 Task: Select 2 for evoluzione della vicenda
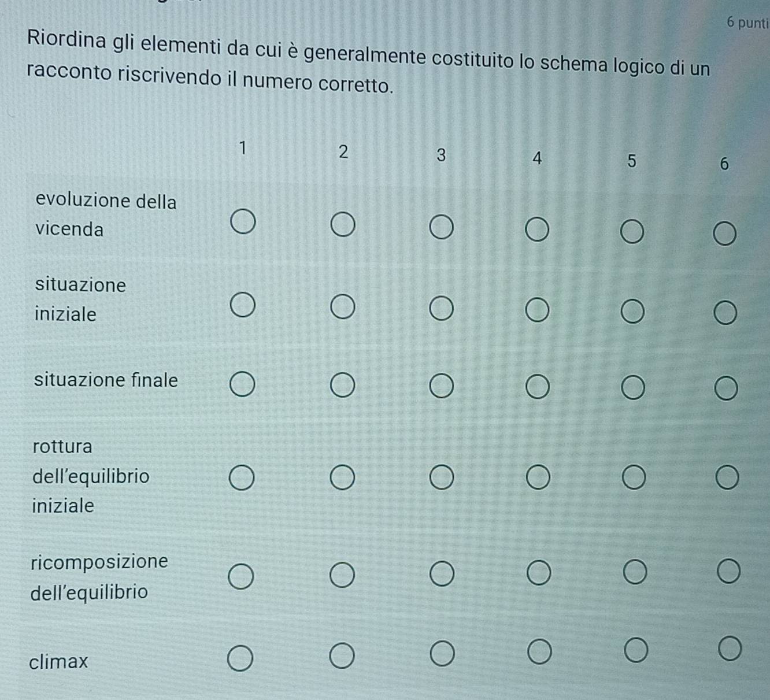(x=342, y=225)
